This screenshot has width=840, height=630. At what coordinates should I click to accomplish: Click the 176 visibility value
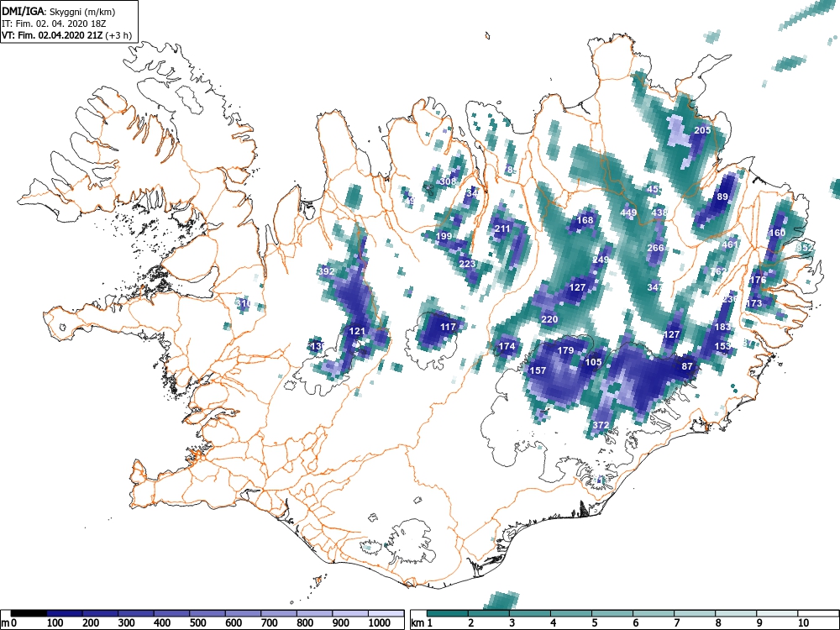coord(758,280)
